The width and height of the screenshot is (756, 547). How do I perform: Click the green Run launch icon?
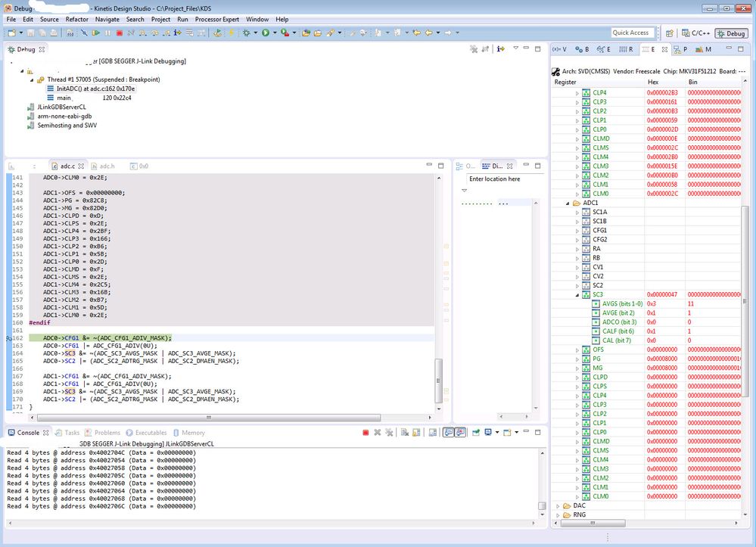tap(266, 33)
